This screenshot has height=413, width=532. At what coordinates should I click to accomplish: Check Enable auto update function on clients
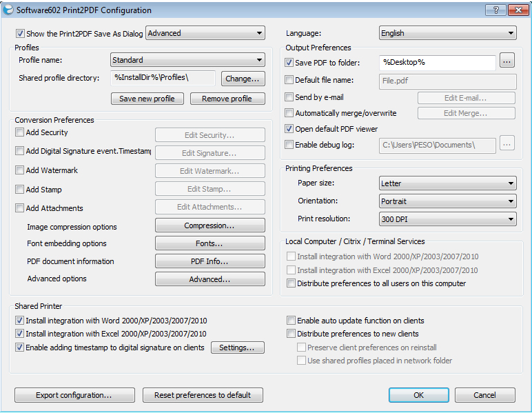pyautogui.click(x=291, y=321)
